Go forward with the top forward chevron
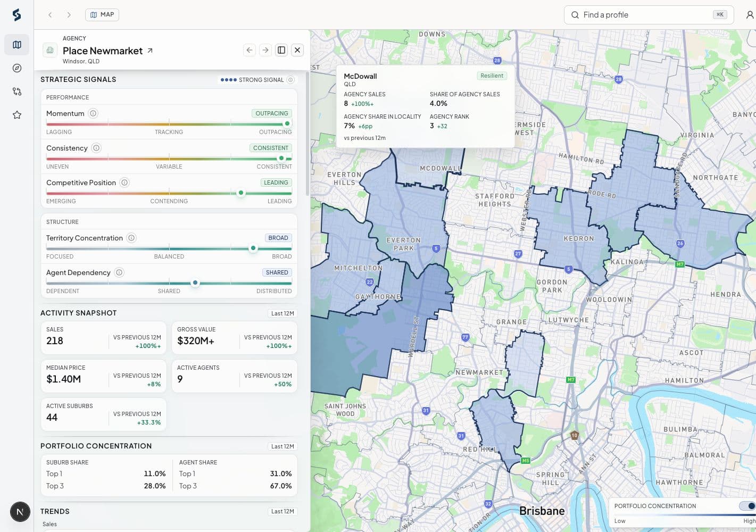The image size is (756, 532). pos(69,15)
